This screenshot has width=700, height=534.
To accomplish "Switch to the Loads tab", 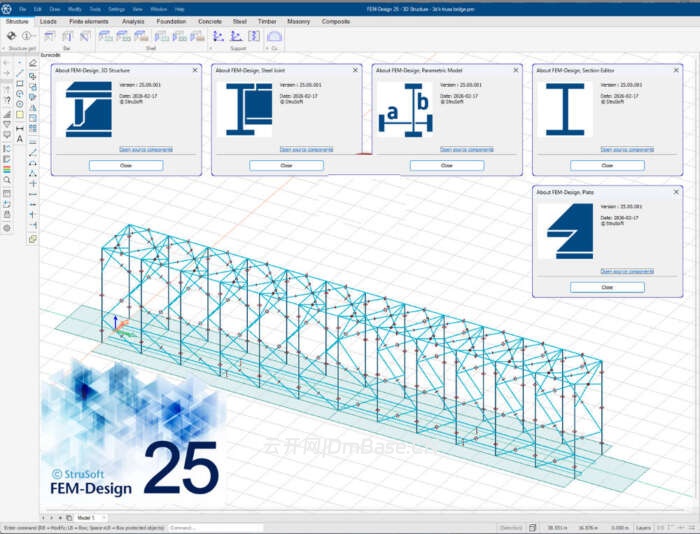I will click(48, 21).
